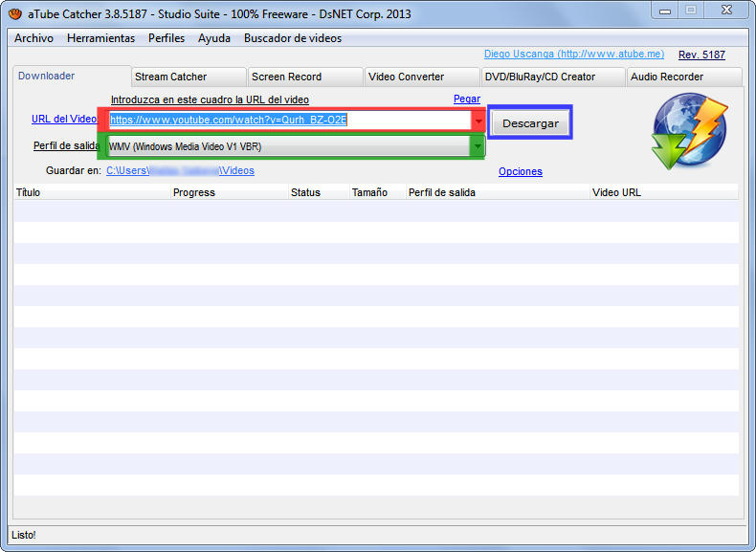Click the globe with lightning logo
This screenshot has height=552, width=756.
689,131
